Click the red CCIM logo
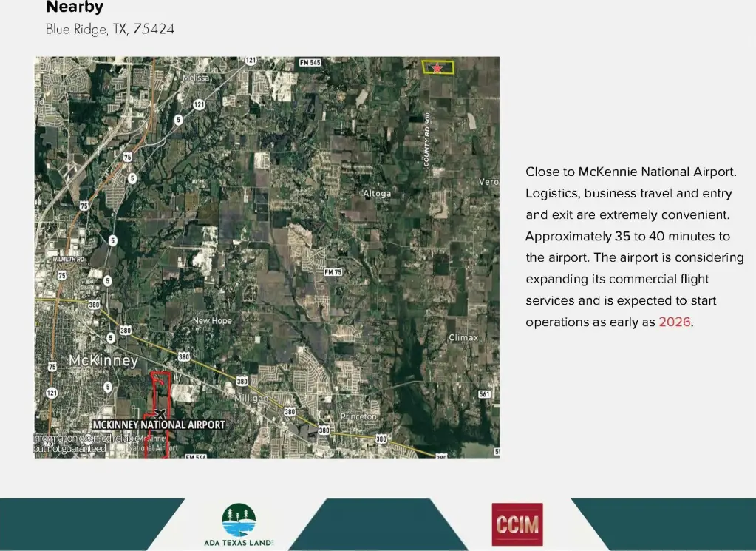This screenshot has height=551, width=756. tap(517, 524)
